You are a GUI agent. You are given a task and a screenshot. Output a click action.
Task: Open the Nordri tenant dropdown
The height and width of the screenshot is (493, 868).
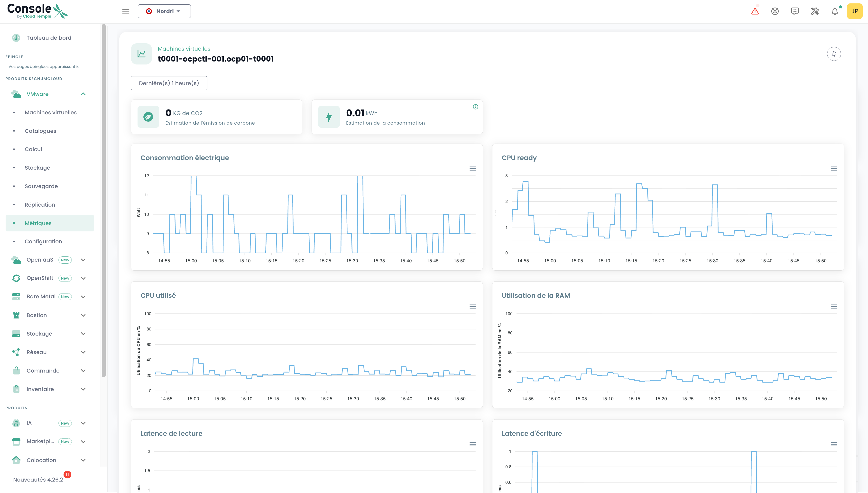(x=164, y=11)
